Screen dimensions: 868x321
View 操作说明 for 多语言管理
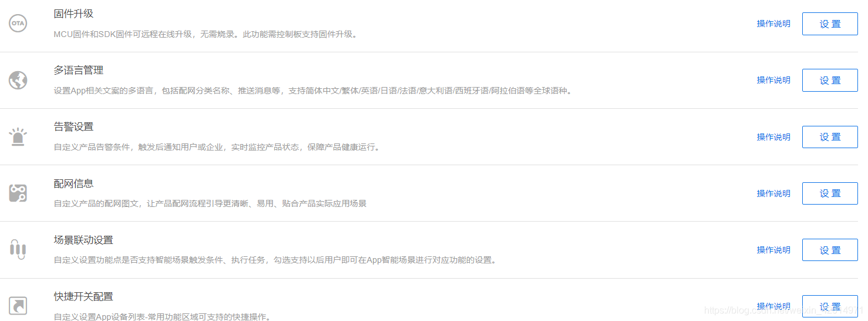click(x=773, y=81)
